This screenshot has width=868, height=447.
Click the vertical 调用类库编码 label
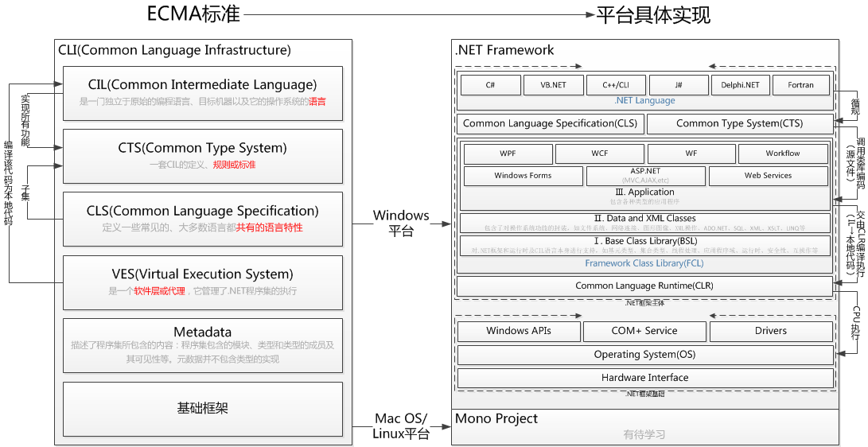[860, 165]
